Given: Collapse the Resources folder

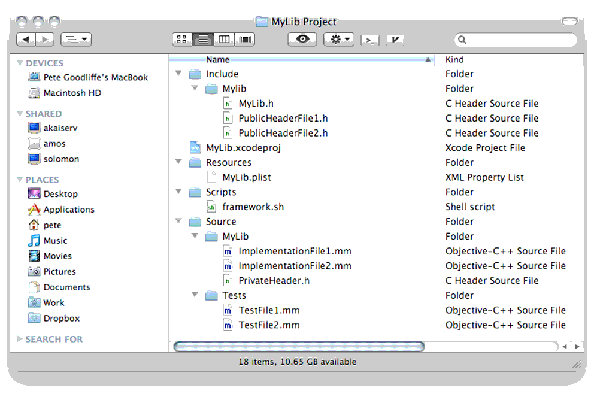Looking at the screenshot, I should 178,162.
